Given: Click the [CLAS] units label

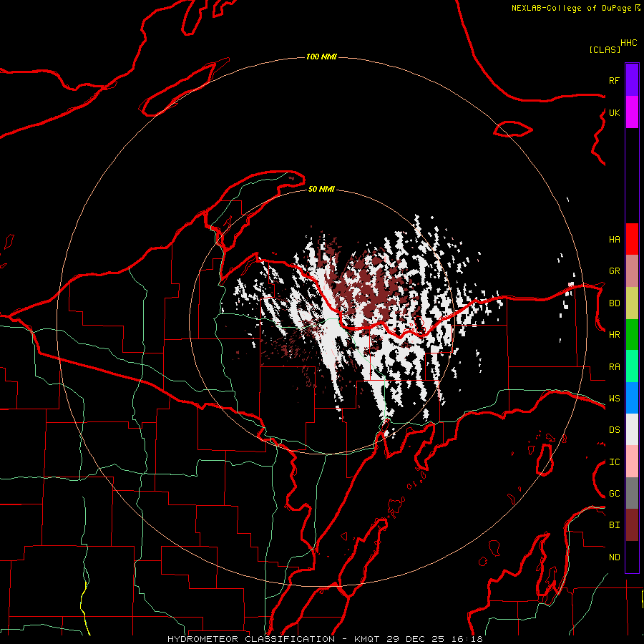Looking at the screenshot, I should [x=605, y=49].
